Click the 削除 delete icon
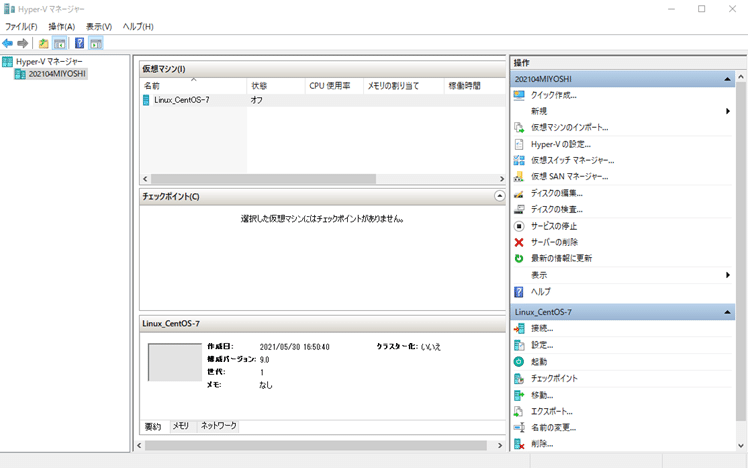Viewport: 748px width, 468px height. tap(519, 444)
